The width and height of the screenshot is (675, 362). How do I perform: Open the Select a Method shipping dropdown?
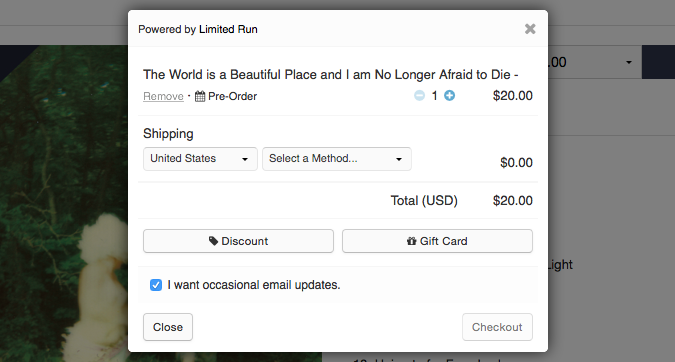point(337,159)
